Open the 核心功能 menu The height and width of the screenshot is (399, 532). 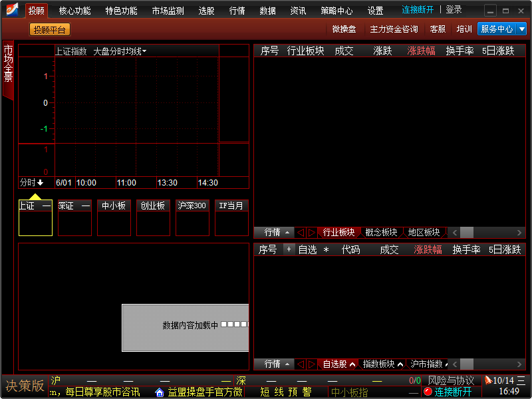click(74, 11)
